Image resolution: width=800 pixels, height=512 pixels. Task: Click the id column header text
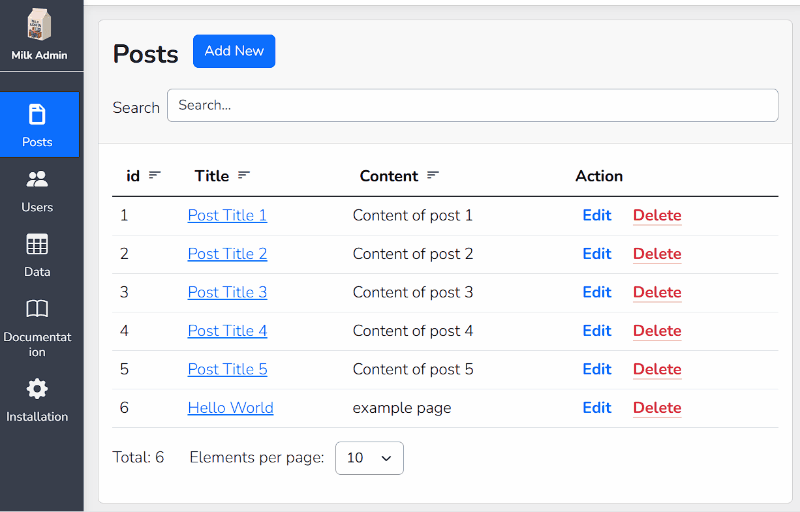click(133, 176)
